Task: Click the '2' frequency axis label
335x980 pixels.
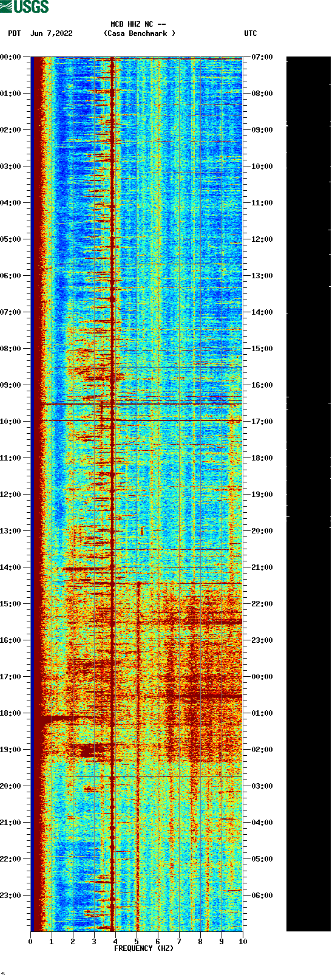Action: pyautogui.click(x=73, y=942)
